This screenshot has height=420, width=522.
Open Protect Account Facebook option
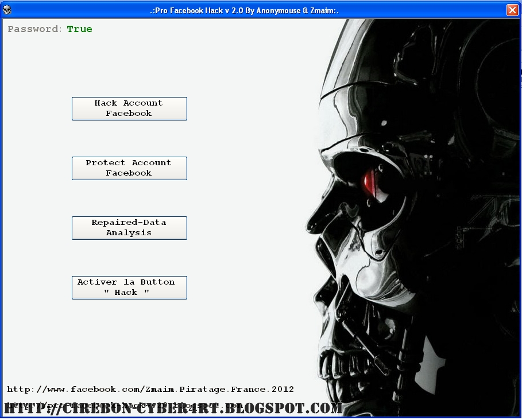pos(129,168)
